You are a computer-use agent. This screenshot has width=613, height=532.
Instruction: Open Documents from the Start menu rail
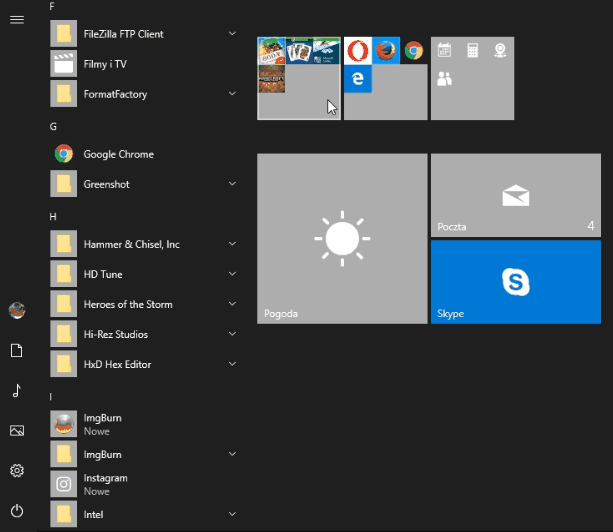point(17,351)
